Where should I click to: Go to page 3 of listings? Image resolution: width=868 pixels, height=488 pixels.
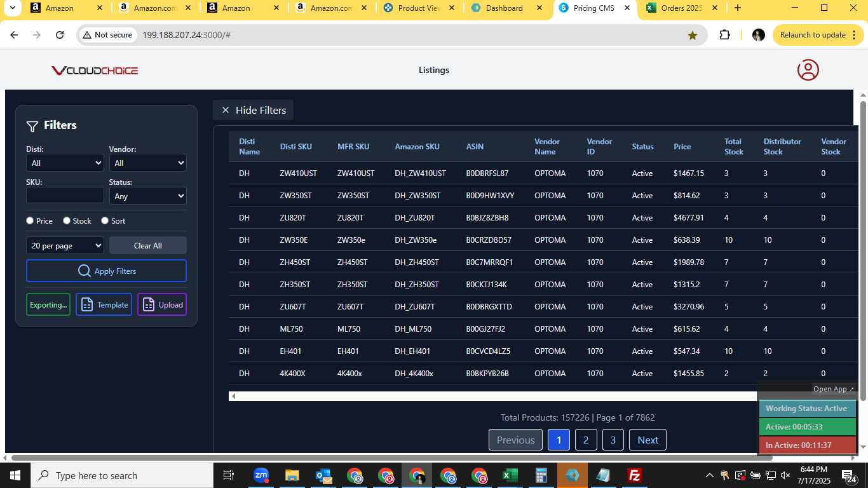[x=613, y=440]
